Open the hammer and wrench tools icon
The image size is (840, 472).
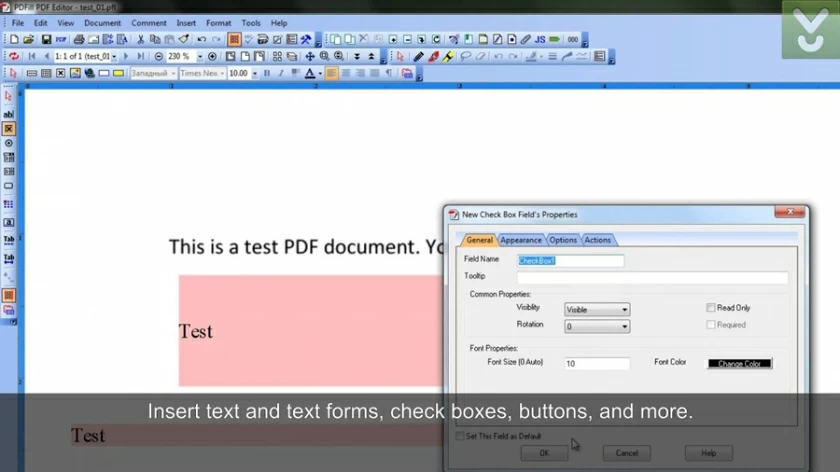(306, 40)
